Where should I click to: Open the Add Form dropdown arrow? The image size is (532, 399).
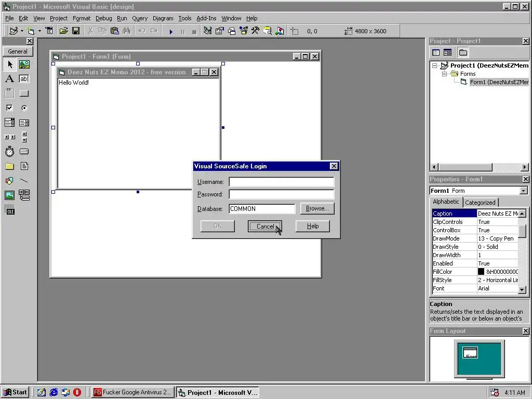tap(39, 31)
